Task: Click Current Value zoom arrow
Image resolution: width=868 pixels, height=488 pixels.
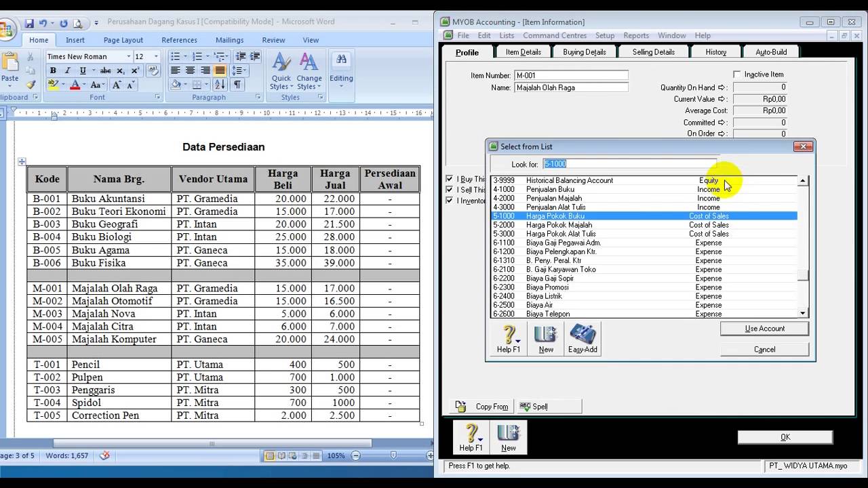Action: [722, 99]
